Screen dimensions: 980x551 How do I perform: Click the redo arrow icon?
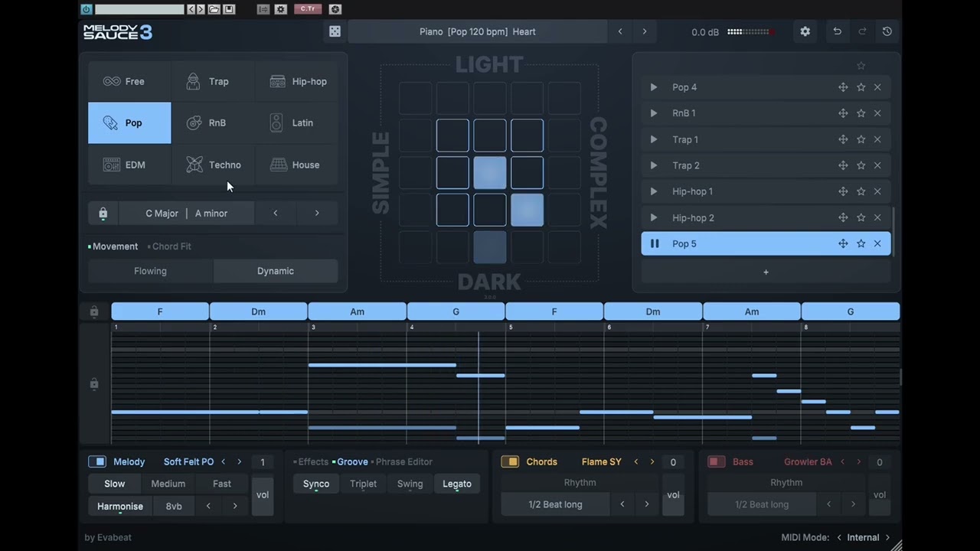(862, 31)
